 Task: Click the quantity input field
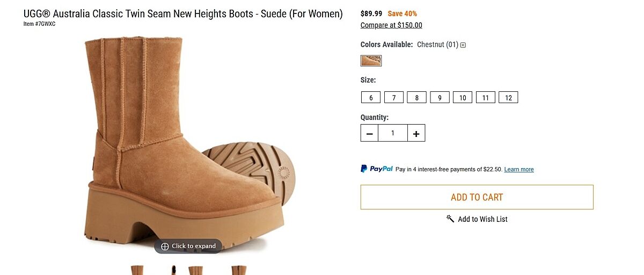(x=393, y=133)
